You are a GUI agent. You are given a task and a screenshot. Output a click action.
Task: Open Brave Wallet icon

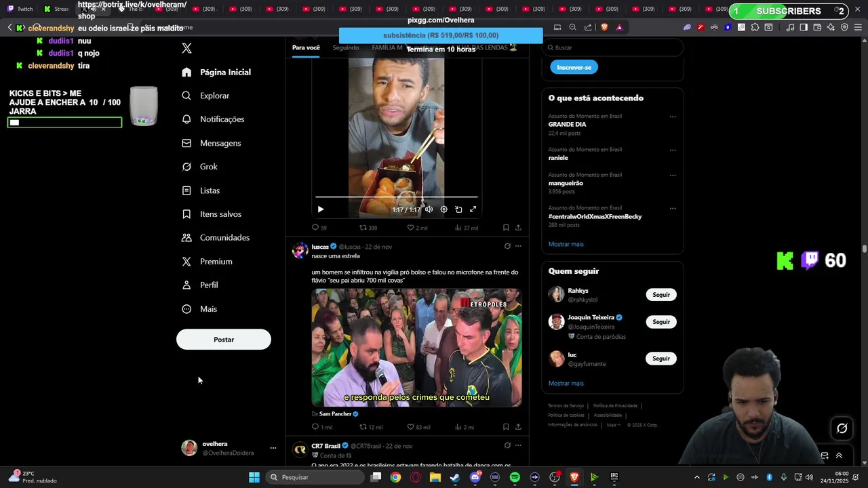(x=817, y=27)
